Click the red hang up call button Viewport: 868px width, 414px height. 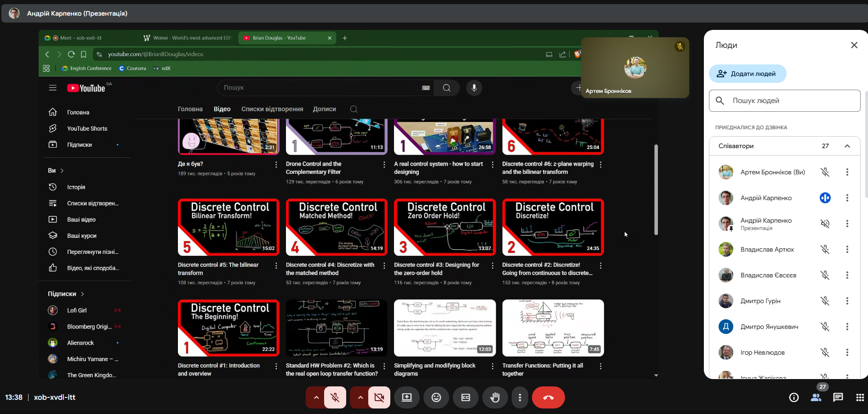[548, 397]
